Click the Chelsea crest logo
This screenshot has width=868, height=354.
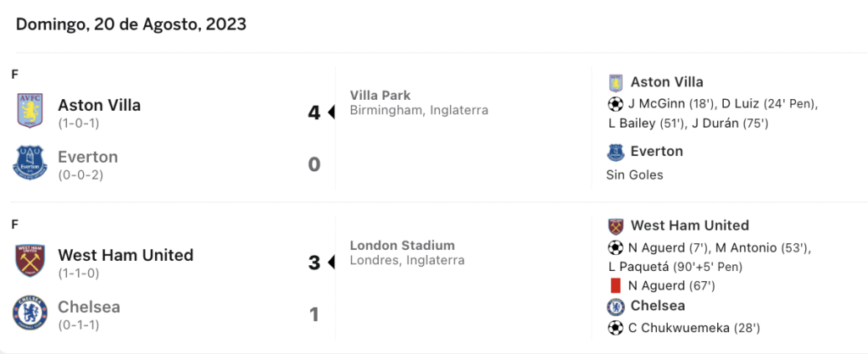[30, 313]
